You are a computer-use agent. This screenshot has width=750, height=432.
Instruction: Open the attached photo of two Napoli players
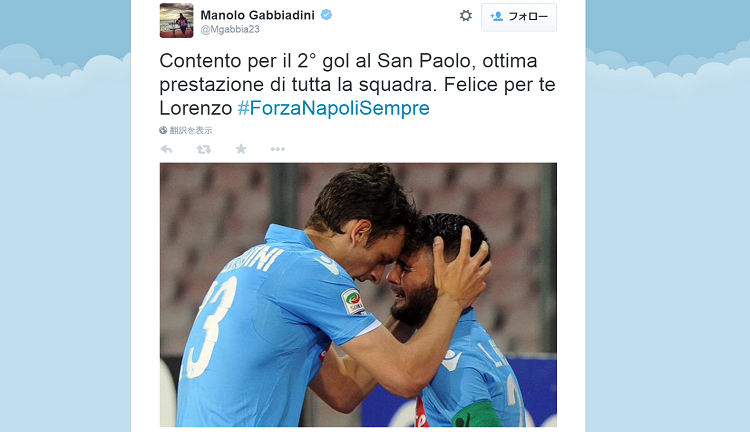[358, 295]
